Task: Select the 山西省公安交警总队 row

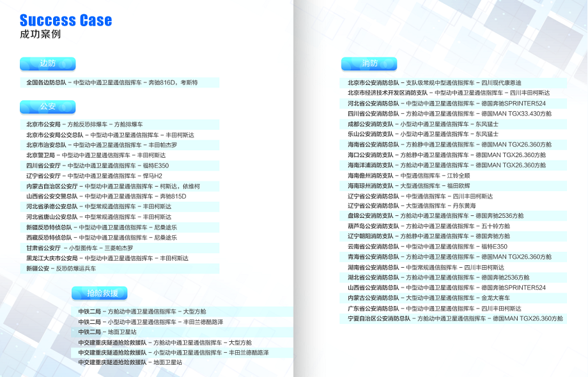Action: point(120,196)
